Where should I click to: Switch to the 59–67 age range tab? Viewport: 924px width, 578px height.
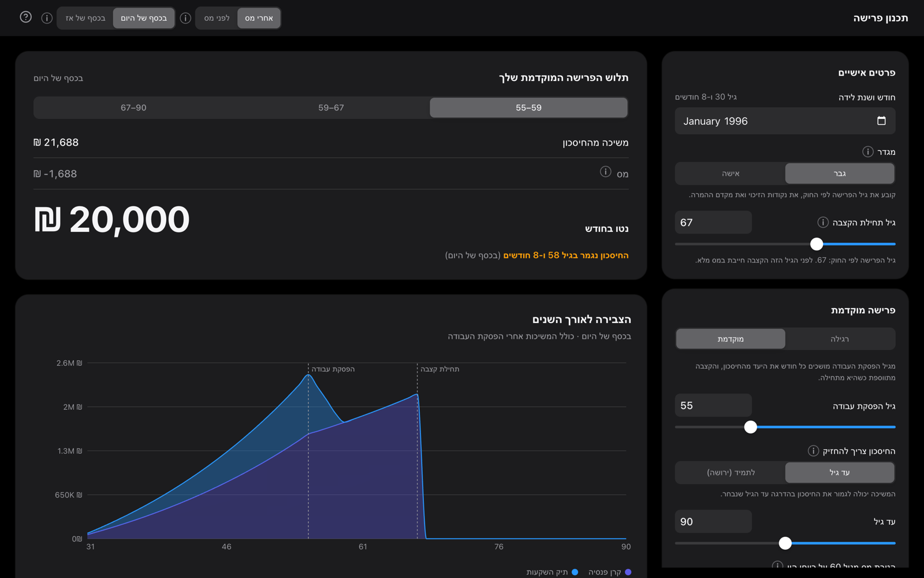[x=331, y=108]
